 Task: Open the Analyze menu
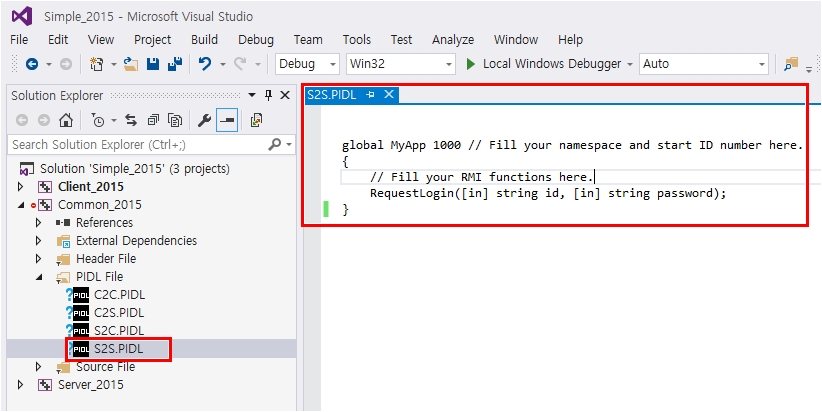(453, 40)
